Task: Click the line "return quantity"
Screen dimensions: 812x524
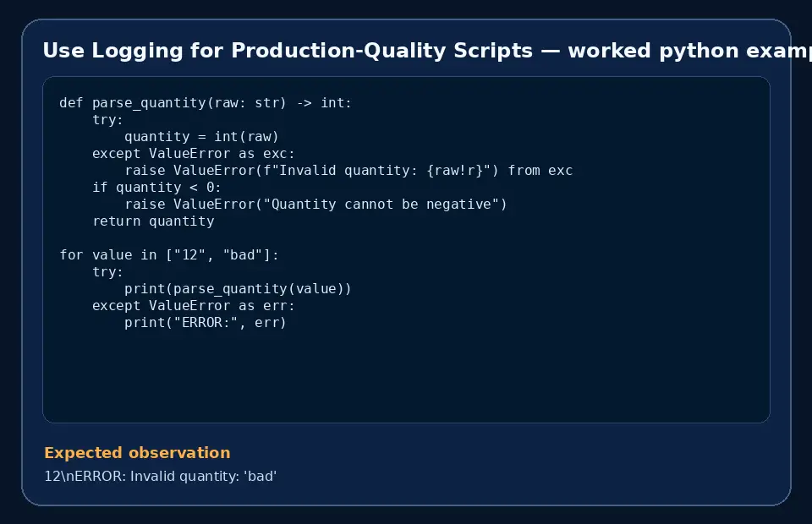Action: tap(153, 221)
